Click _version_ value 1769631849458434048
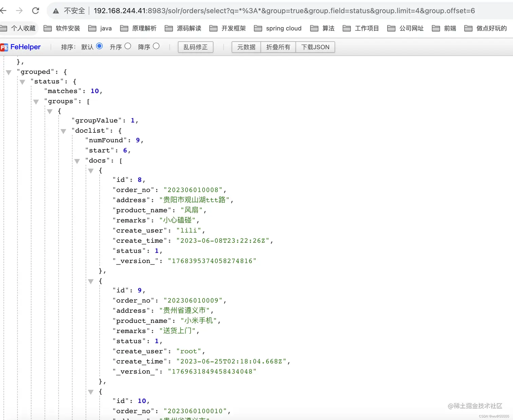This screenshot has height=420, width=513. point(212,372)
